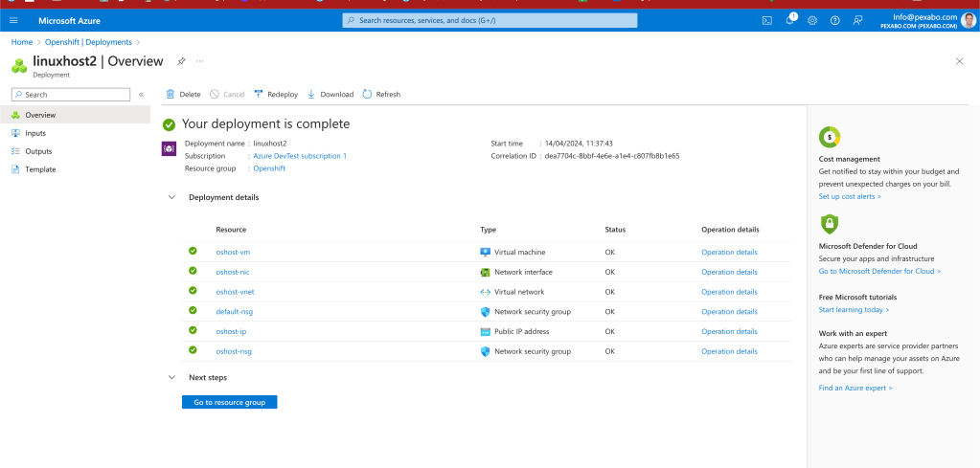
Task: View Operation details for oshost-nic
Action: coord(729,272)
